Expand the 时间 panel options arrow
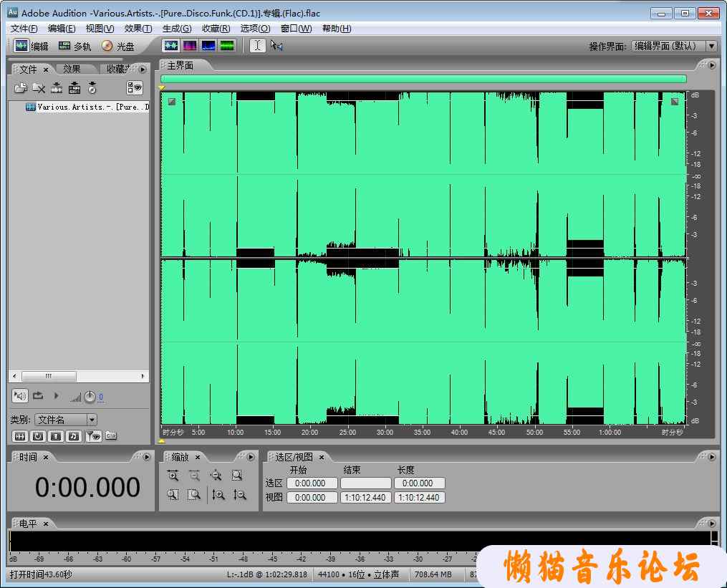The image size is (727, 588). click(x=147, y=457)
